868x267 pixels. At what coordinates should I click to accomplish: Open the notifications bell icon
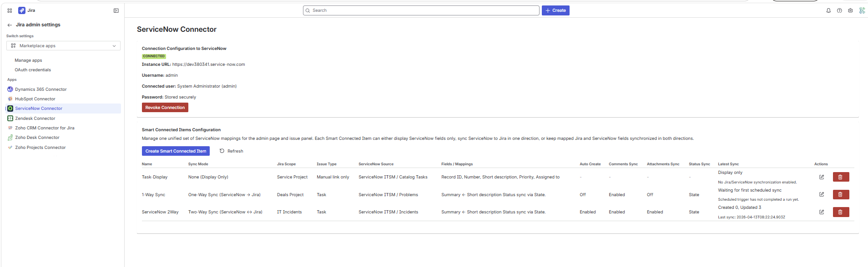[x=828, y=10]
